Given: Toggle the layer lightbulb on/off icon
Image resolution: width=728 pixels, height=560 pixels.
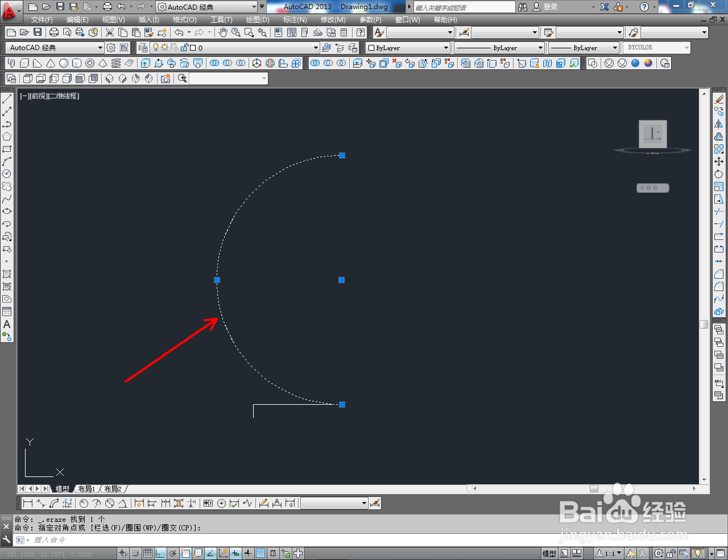Looking at the screenshot, I should [x=156, y=48].
